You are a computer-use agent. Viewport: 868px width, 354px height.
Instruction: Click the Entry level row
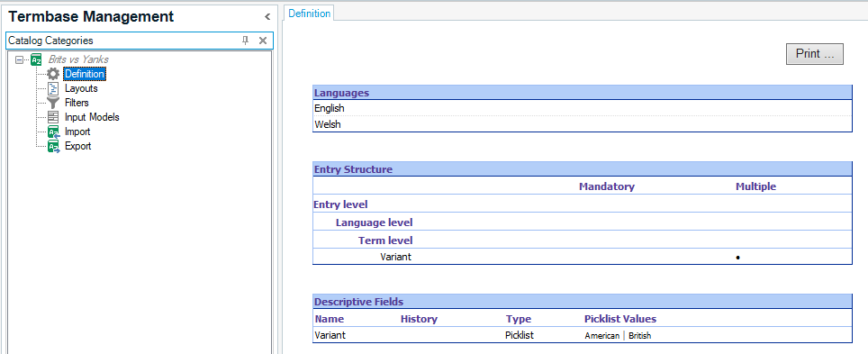[582, 204]
